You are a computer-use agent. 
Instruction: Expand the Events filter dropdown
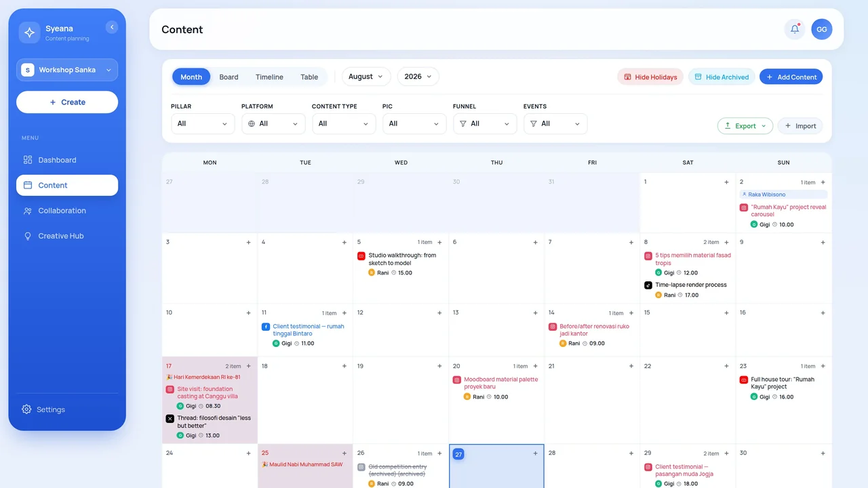(555, 123)
